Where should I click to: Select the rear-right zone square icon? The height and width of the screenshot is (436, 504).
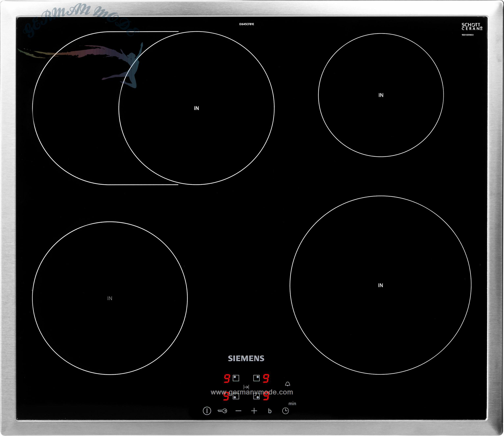coord(257,378)
